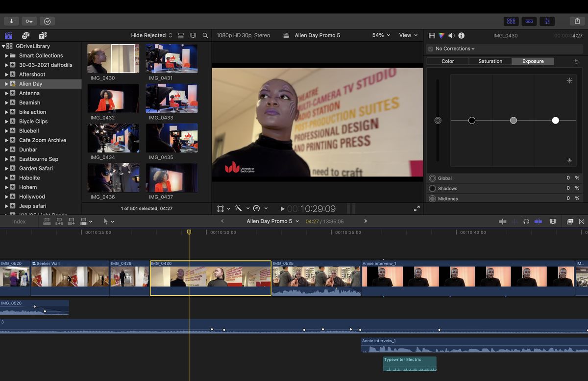Open the Effects browser icon
This screenshot has height=381, width=588.
click(570, 221)
